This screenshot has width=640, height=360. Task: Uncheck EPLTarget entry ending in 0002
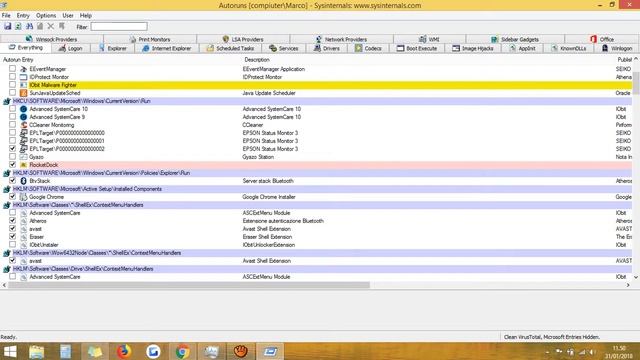tap(13, 149)
